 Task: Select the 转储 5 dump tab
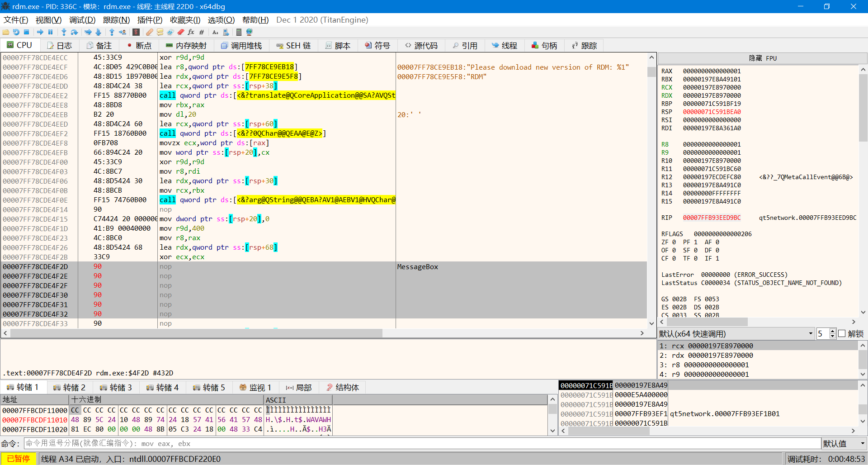(209, 388)
